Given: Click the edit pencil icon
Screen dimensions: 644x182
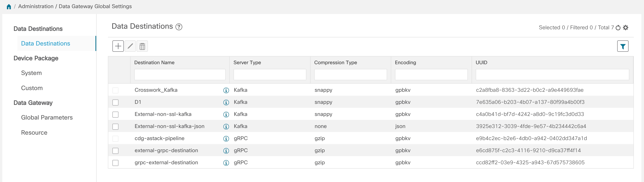Looking at the screenshot, I should pyautogui.click(x=130, y=46).
